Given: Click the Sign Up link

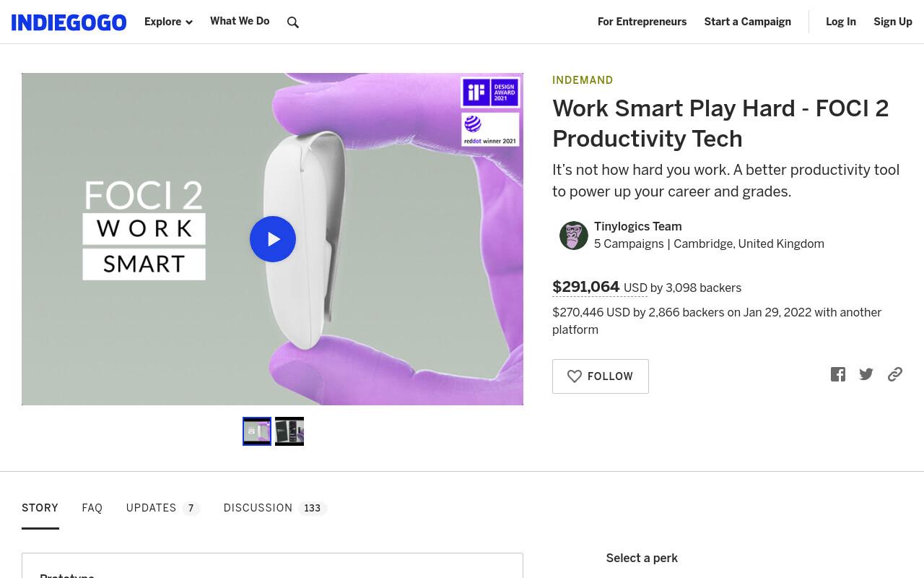Looking at the screenshot, I should click(893, 22).
